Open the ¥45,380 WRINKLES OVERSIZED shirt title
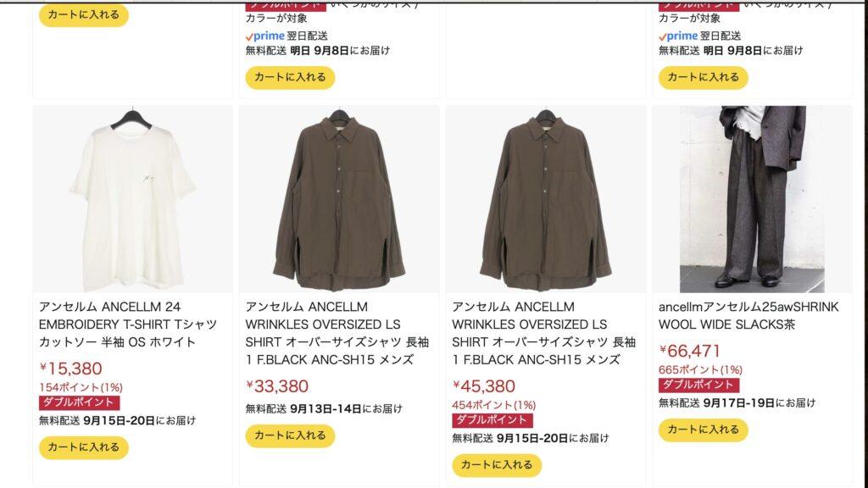Image resolution: width=868 pixels, height=488 pixels. tap(543, 333)
